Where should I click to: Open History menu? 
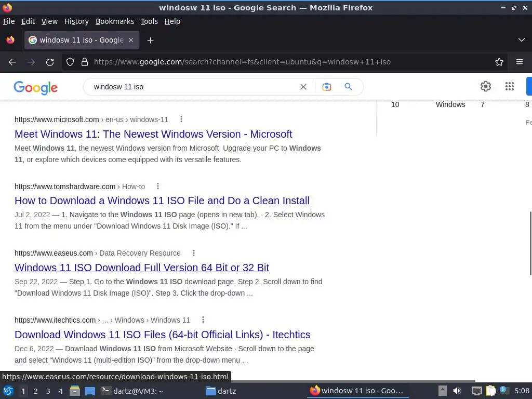[77, 21]
